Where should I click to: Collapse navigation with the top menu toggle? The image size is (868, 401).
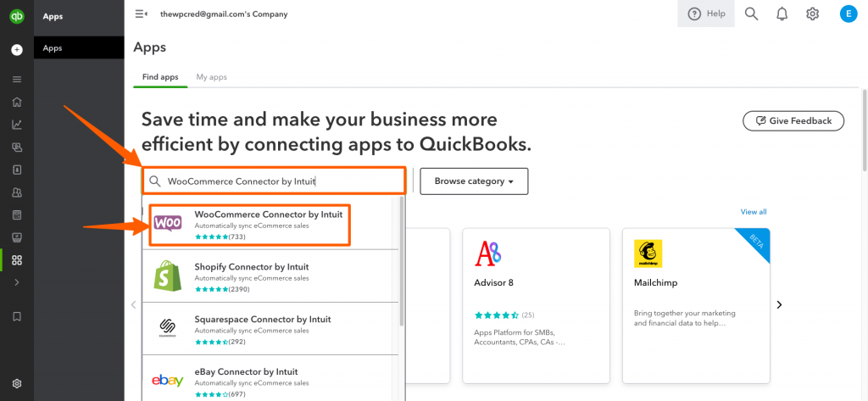[142, 14]
